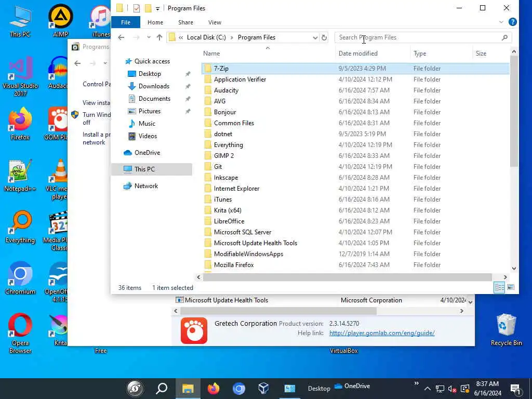
Task: Open This PC desktop icon
Action: 20,22
